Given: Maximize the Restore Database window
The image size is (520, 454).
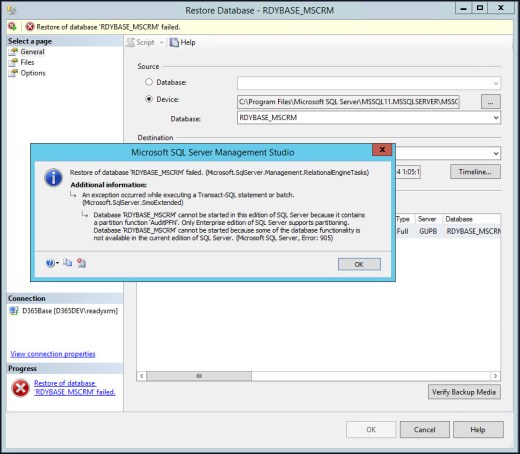Looking at the screenshot, I should (480, 8).
